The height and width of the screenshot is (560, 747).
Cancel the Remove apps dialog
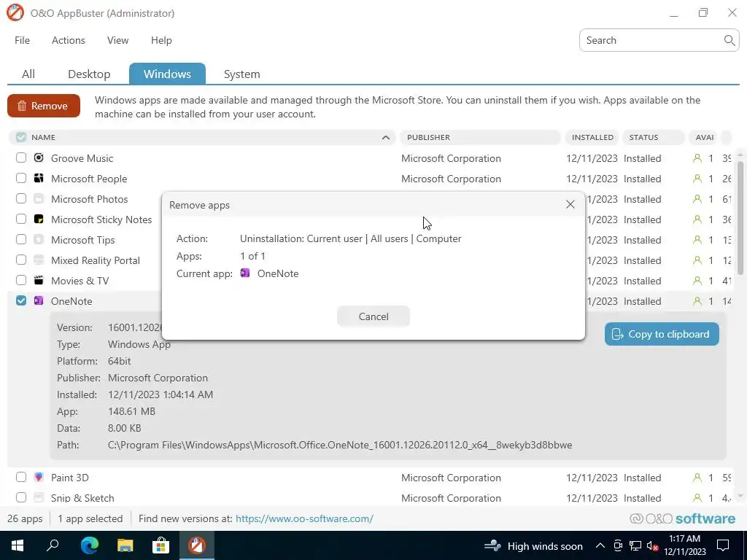373,316
